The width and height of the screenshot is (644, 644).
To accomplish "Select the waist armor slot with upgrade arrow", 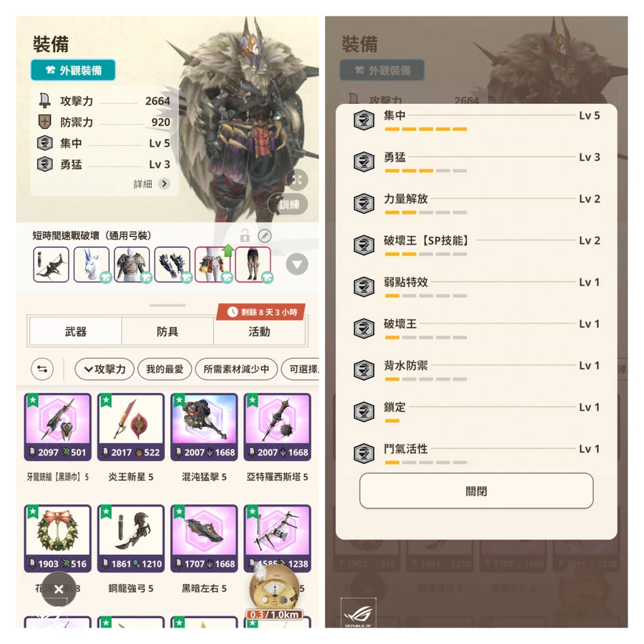I will (x=213, y=265).
